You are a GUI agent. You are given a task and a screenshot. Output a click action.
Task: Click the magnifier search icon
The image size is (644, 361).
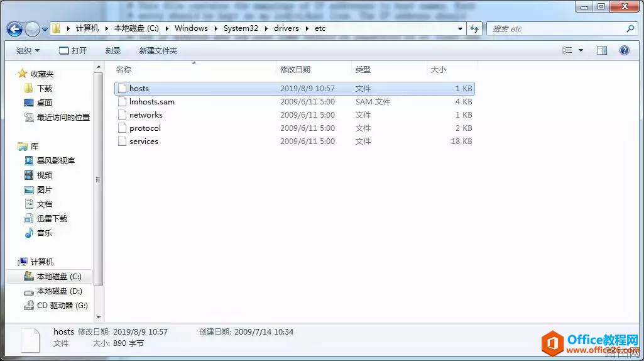click(x=630, y=28)
